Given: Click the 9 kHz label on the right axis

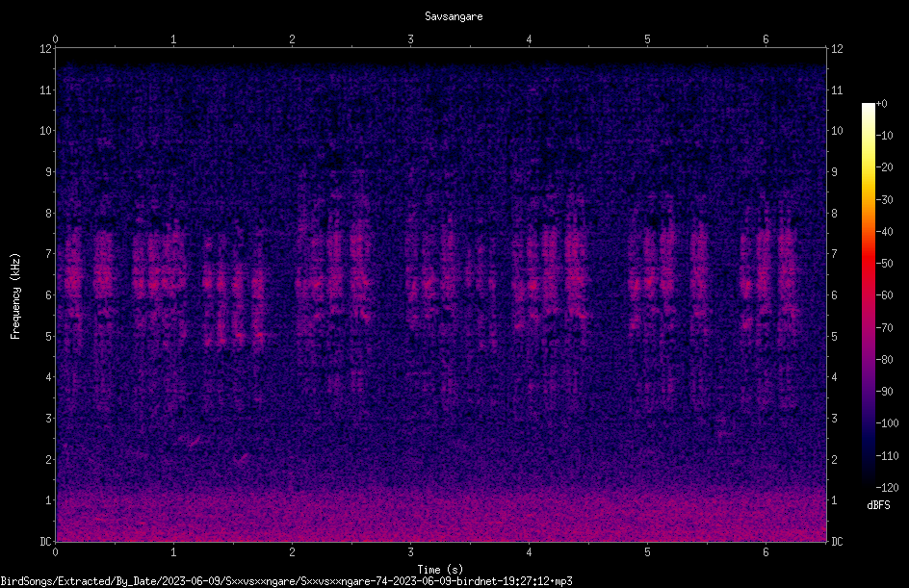Looking at the screenshot, I should (835, 172).
